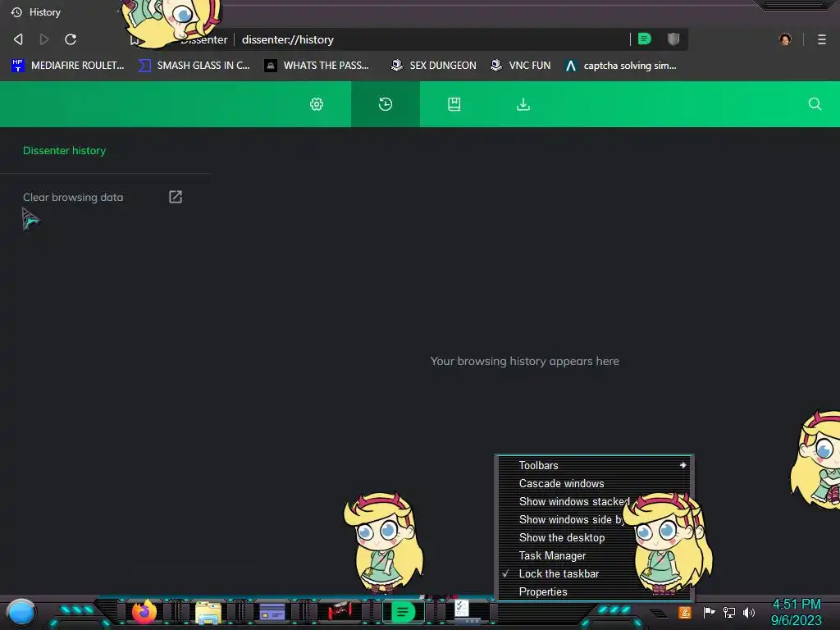Open the SMASH GLASS IN C... bookmark
Screen dimensions: 840x630
[x=194, y=66]
